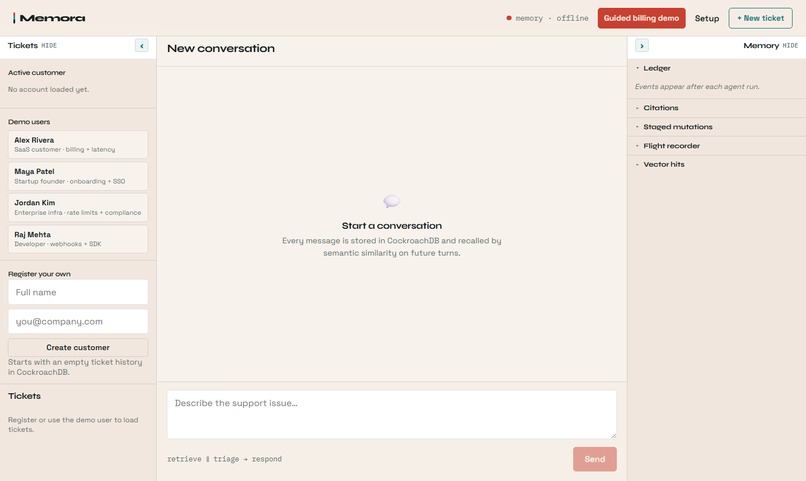
Task: Select demo user Jordan Kim
Action: 78,208
